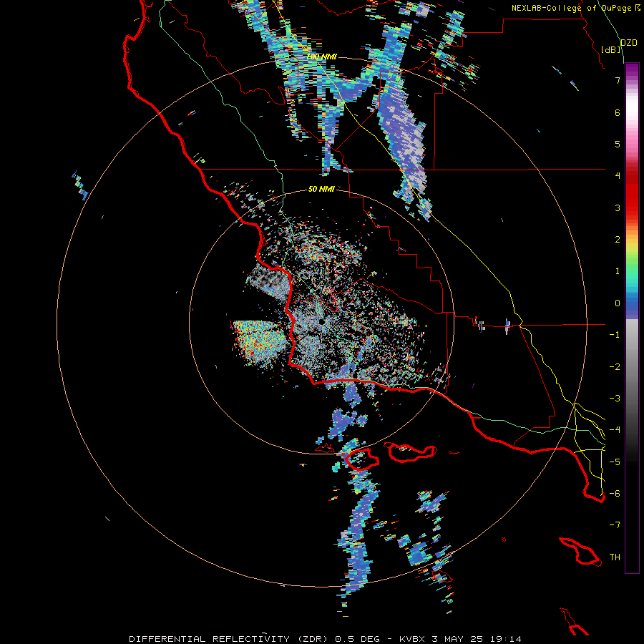This screenshot has width=644, height=644.
Task: Click the radar site center dot
Action: point(321,321)
